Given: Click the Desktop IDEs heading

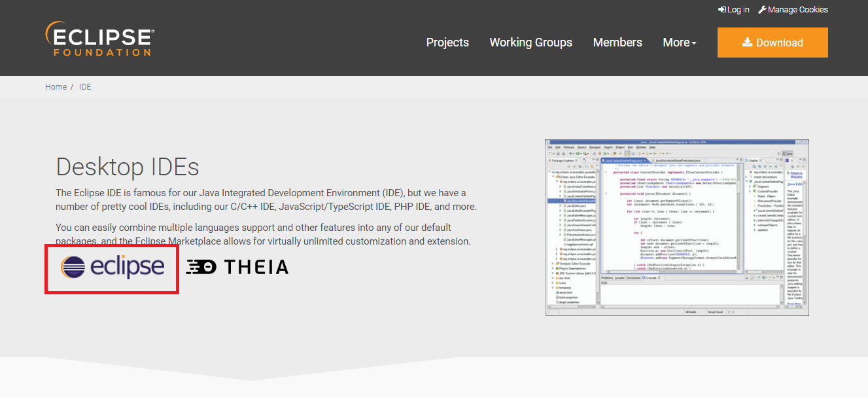Looking at the screenshot, I should pos(128,167).
